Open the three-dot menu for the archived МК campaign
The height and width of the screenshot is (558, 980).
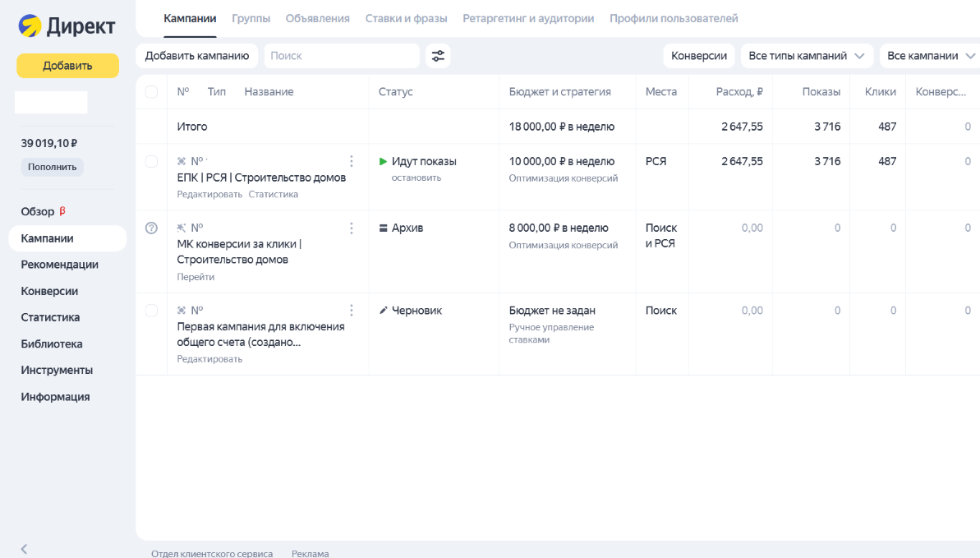point(352,228)
